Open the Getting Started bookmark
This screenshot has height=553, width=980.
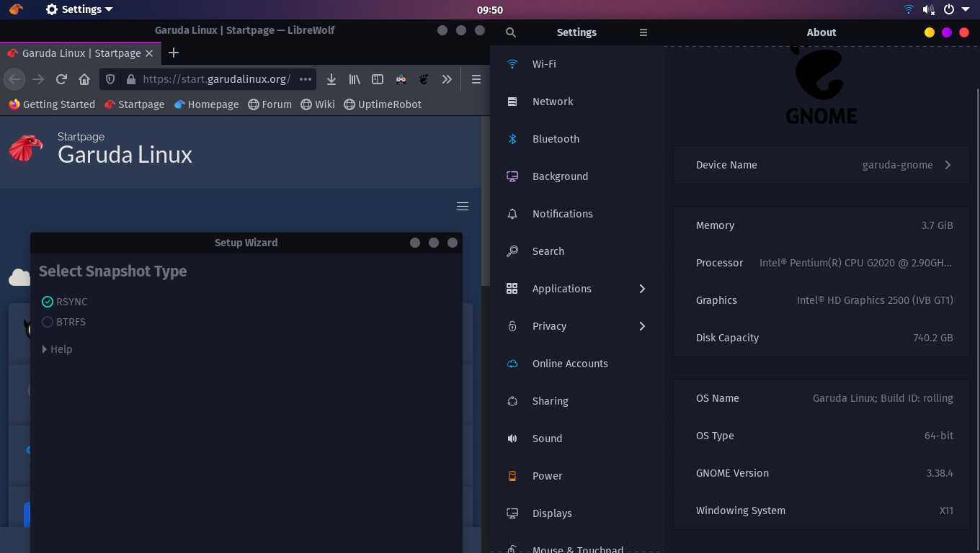tap(52, 104)
